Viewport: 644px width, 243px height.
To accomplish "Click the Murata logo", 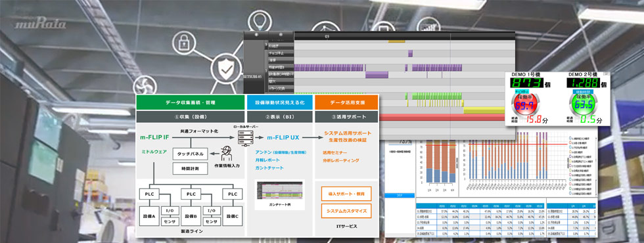I will click(41, 24).
